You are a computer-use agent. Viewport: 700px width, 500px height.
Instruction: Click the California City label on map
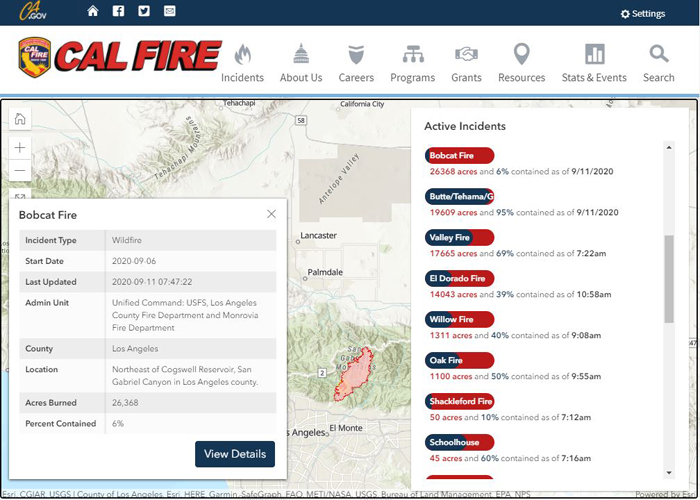362,104
